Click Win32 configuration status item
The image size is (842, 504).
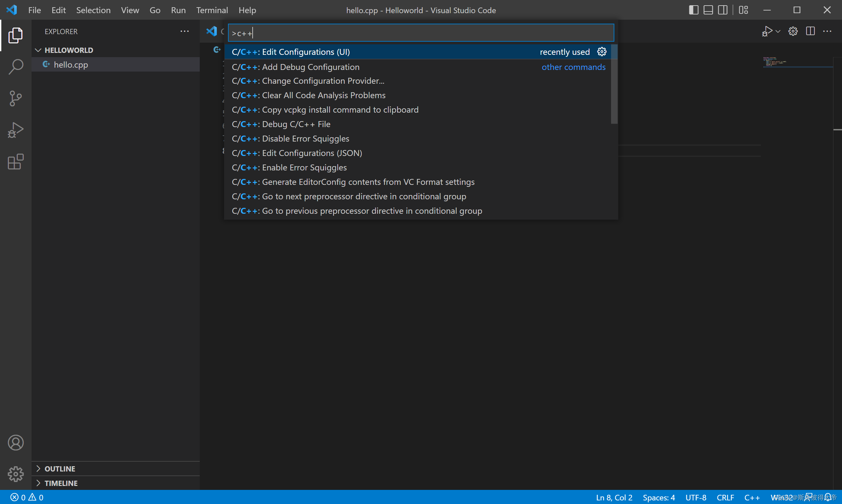[782, 497]
